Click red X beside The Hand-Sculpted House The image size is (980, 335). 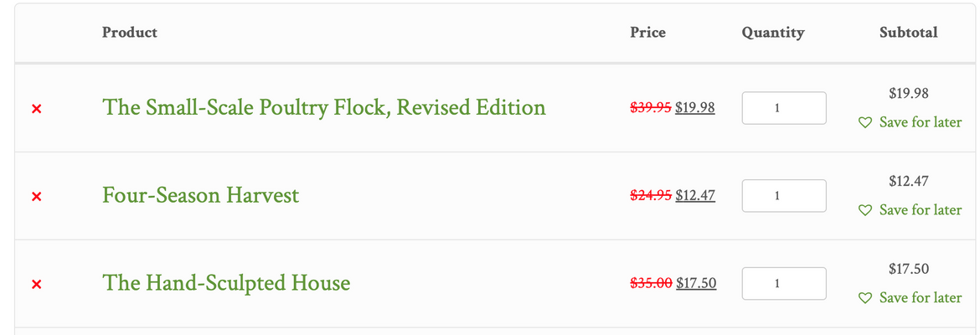[x=36, y=285]
